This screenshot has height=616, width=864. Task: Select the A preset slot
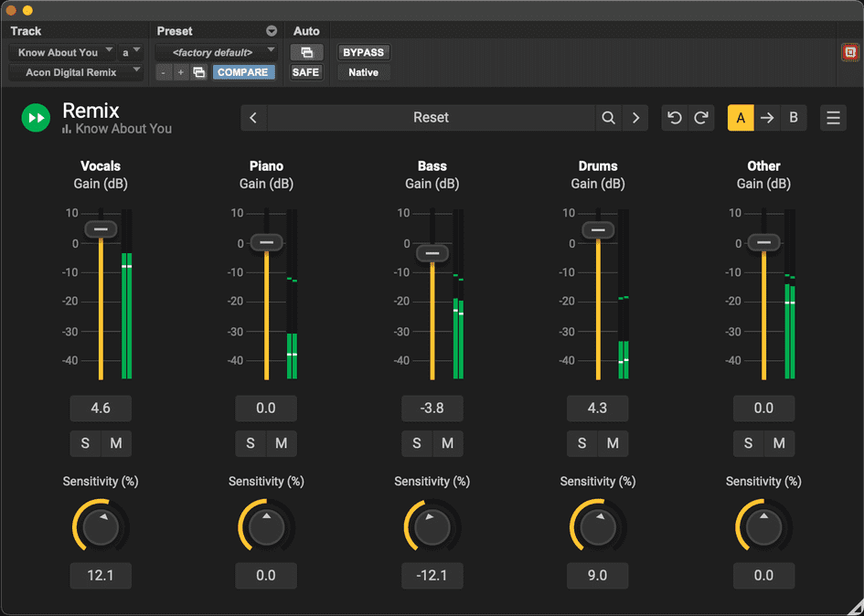click(x=741, y=117)
